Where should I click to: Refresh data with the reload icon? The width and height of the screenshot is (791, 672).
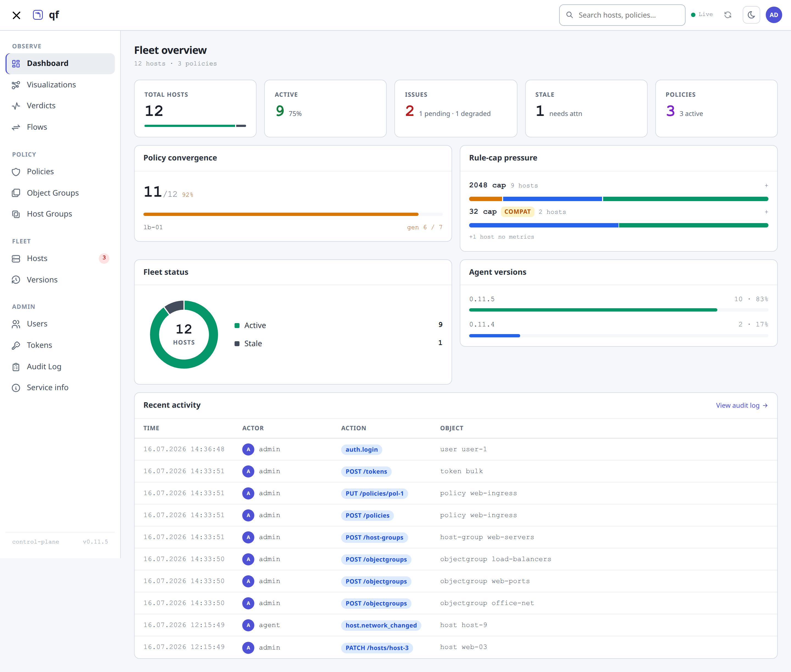(728, 15)
